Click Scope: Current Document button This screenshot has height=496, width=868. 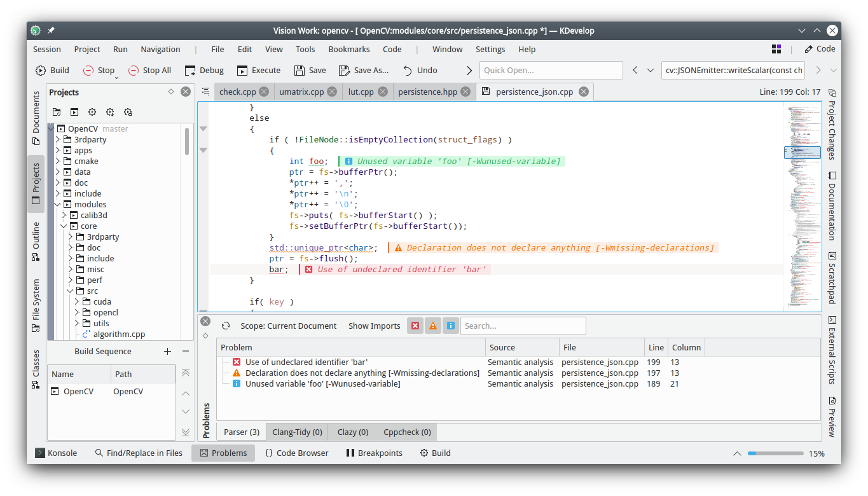tap(288, 326)
